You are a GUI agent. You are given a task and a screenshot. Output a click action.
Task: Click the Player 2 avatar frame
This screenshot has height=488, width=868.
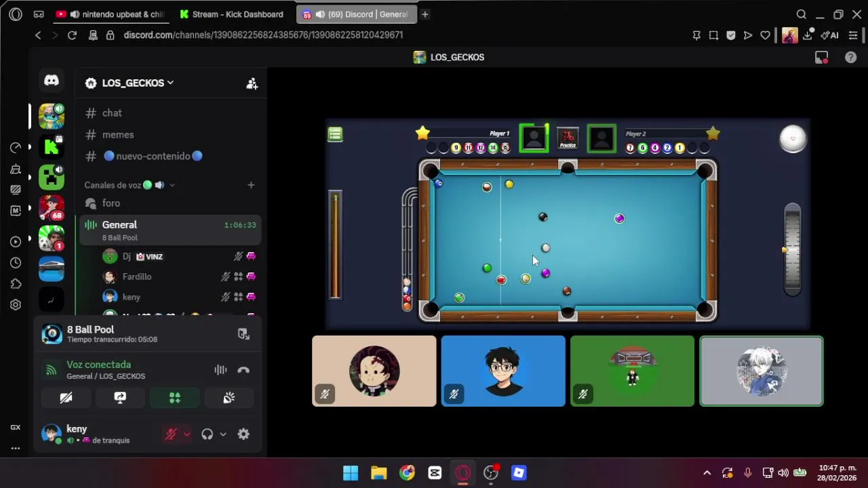click(x=601, y=138)
